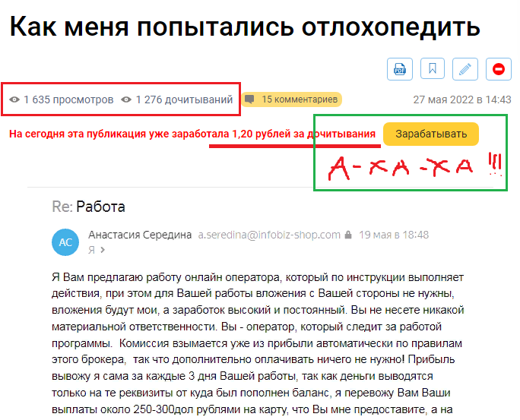Click the line starting вывожу я сама
Viewport: 520px width, 420px height.
point(243,377)
